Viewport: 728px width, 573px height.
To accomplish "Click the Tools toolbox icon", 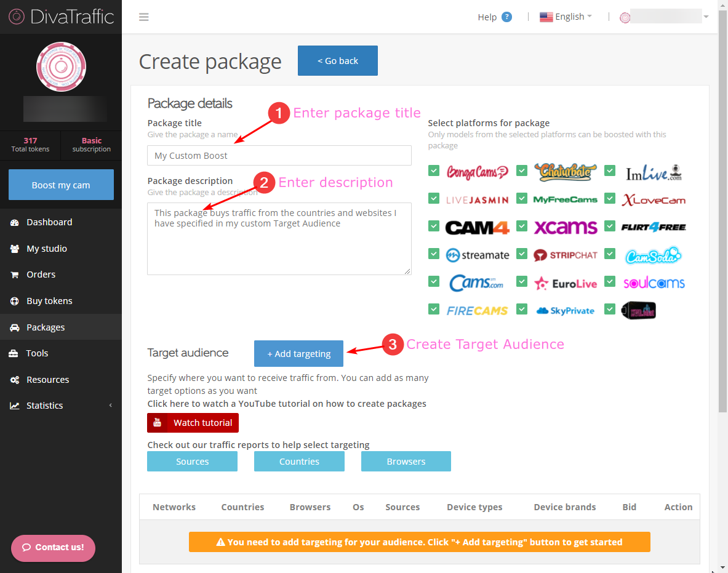I will (x=14, y=353).
